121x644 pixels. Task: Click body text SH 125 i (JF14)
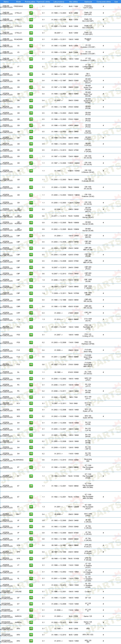pos(88,429)
